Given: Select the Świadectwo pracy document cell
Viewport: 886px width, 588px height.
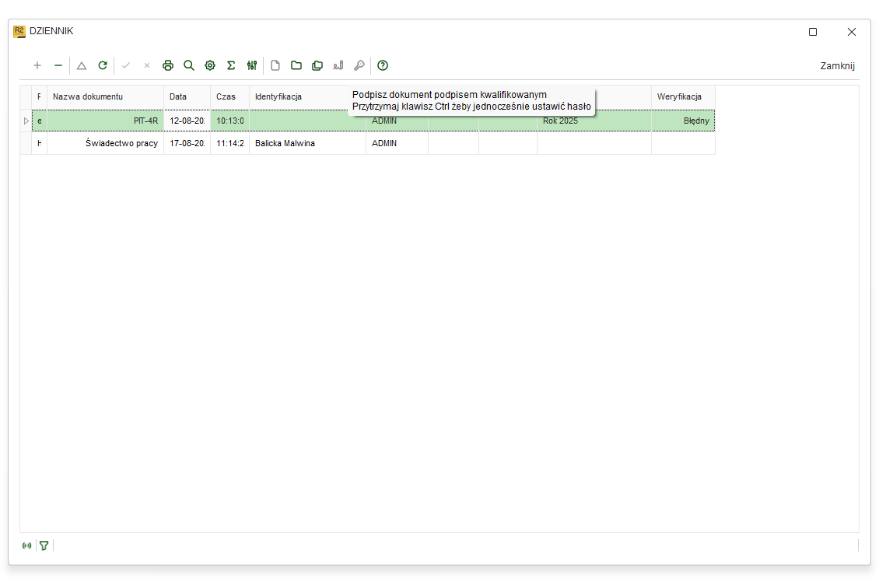Looking at the screenshot, I should click(105, 143).
